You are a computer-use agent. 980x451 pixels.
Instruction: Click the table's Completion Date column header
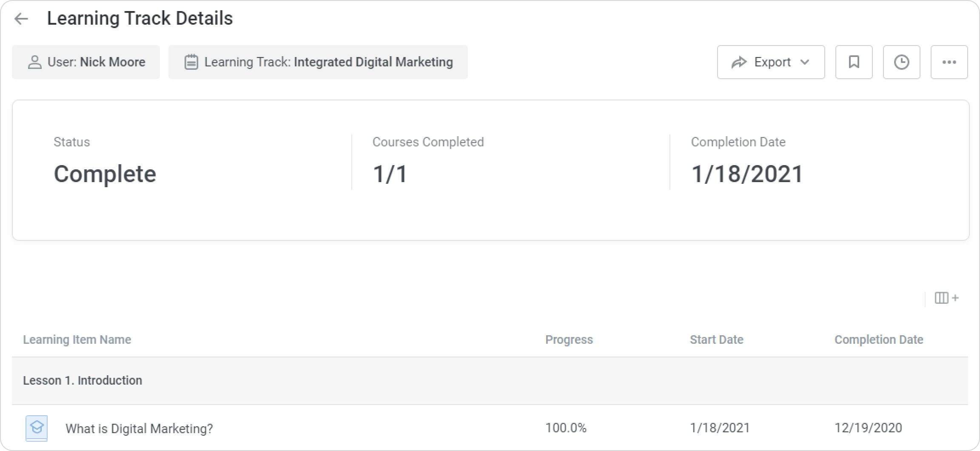[x=878, y=340]
